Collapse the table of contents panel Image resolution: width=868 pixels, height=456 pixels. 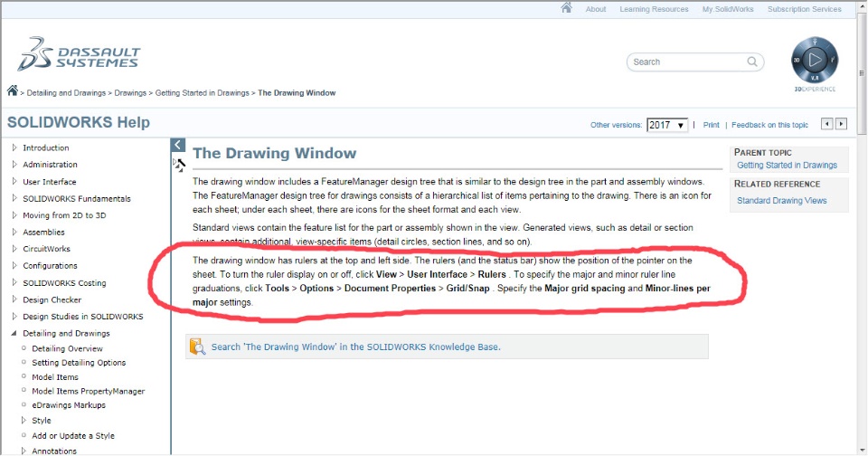(178, 145)
